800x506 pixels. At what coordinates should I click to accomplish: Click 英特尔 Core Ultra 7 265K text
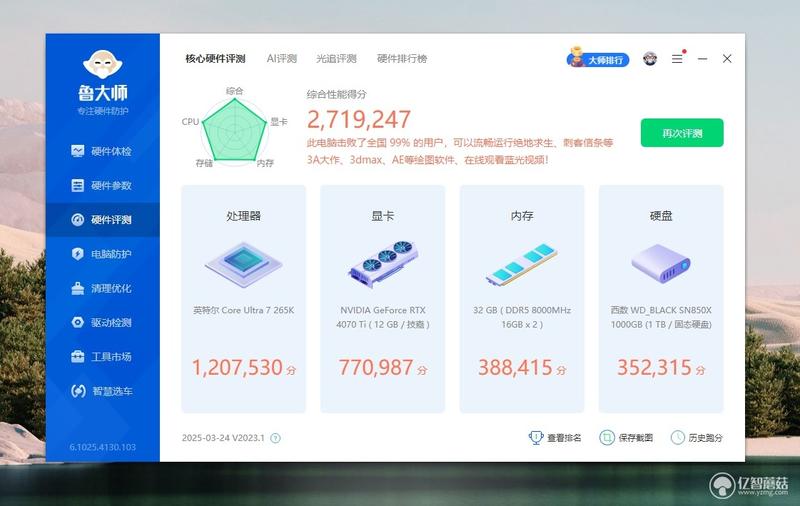[x=243, y=310]
